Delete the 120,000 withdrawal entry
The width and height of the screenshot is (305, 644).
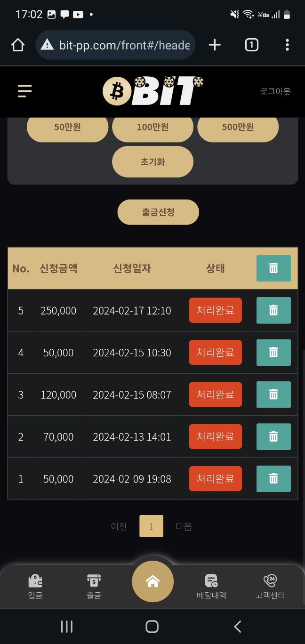273,394
